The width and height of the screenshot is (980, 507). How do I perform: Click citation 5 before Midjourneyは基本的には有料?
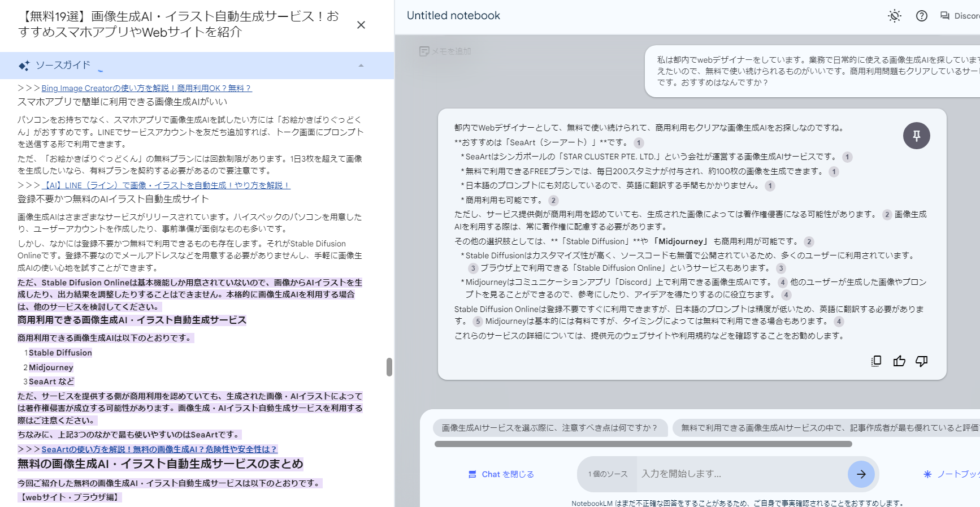tap(478, 322)
